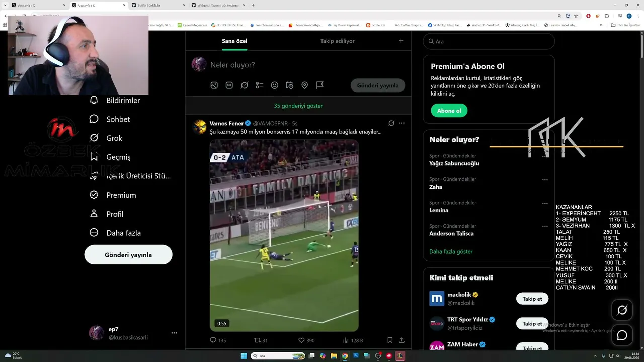644x362 pixels.
Task: Switch to the Widgets browser tab
Action: [x=217, y=5]
